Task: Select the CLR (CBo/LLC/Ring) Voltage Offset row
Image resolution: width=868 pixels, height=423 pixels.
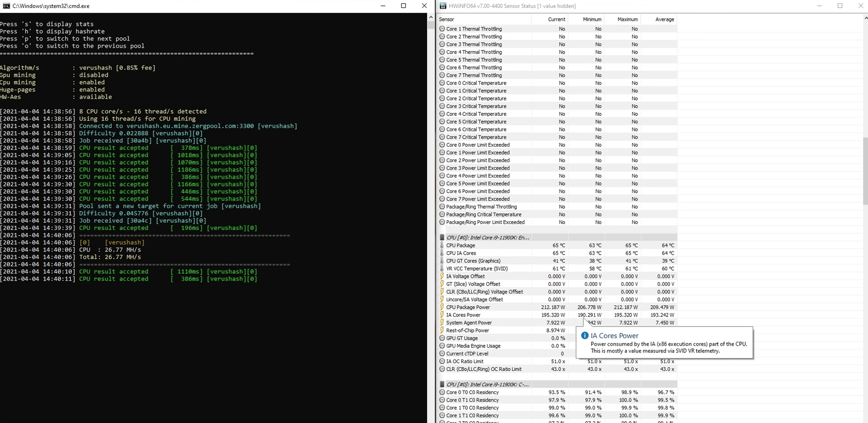Action: click(x=557, y=292)
